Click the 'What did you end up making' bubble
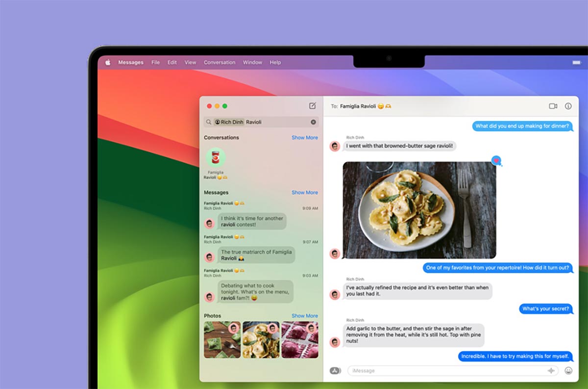The height and width of the screenshot is (389, 588). coord(522,126)
